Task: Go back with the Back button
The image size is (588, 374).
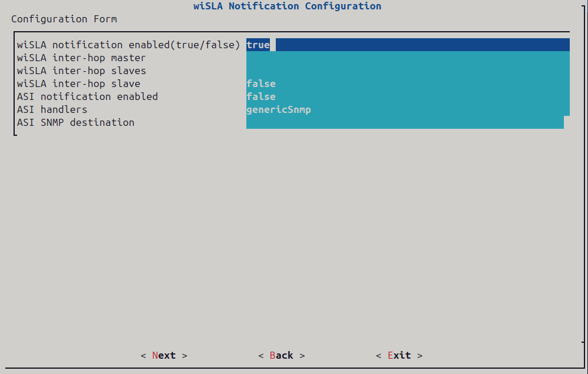Action: (x=281, y=355)
